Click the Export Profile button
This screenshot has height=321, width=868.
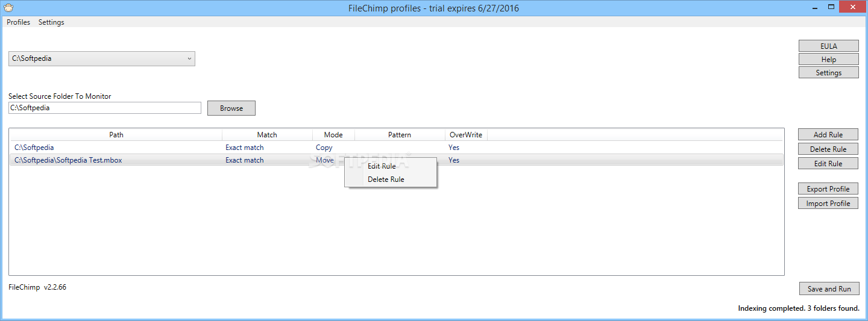[828, 189]
